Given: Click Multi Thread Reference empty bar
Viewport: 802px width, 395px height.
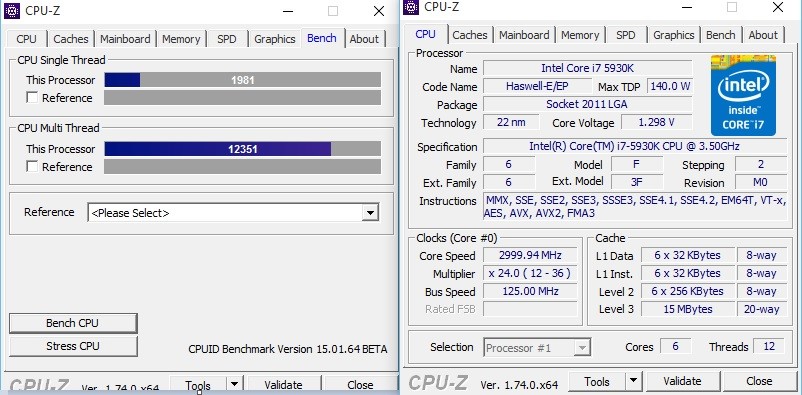Looking at the screenshot, I should (x=242, y=166).
